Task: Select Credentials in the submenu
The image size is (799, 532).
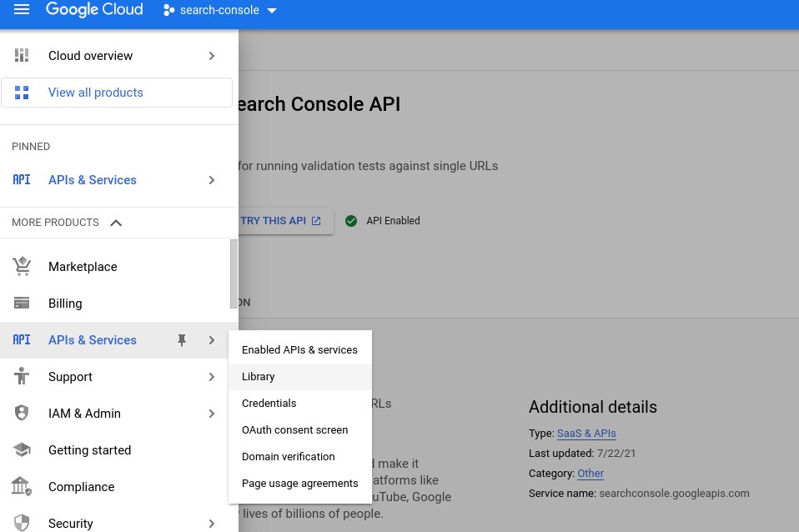Action: coord(300,403)
